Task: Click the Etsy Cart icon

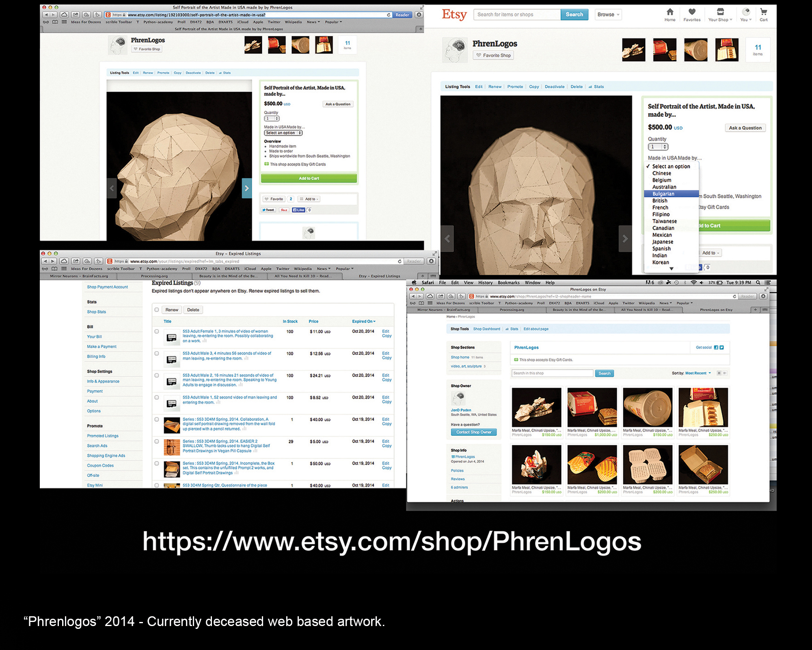Action: coord(763,12)
